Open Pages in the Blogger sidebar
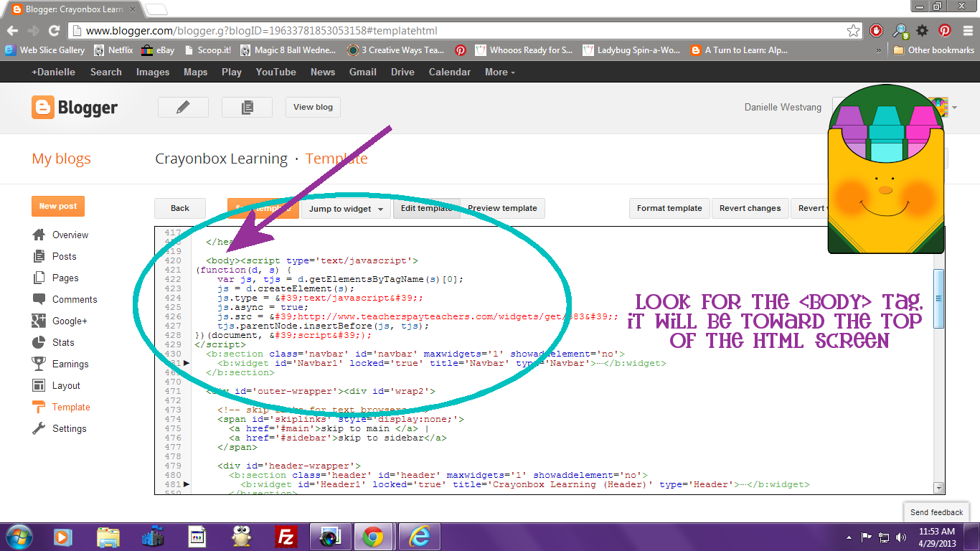Screen dimensions: 980x551 (x=65, y=278)
